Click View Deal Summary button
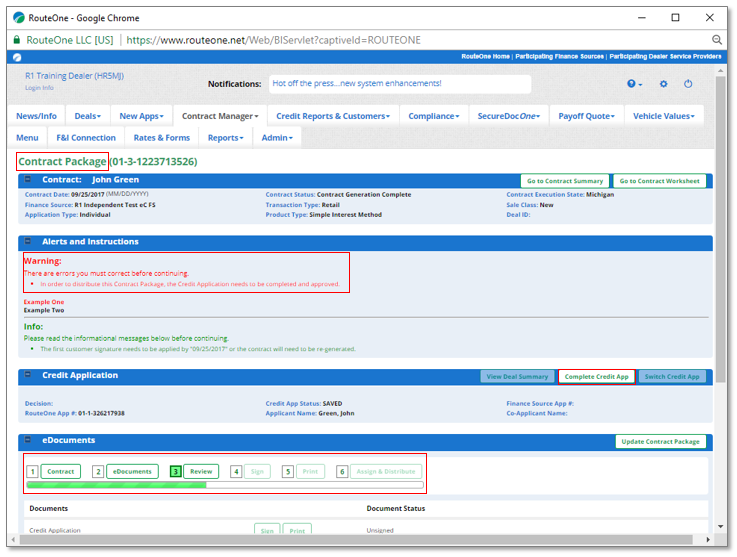This screenshot has width=737, height=557. [517, 377]
